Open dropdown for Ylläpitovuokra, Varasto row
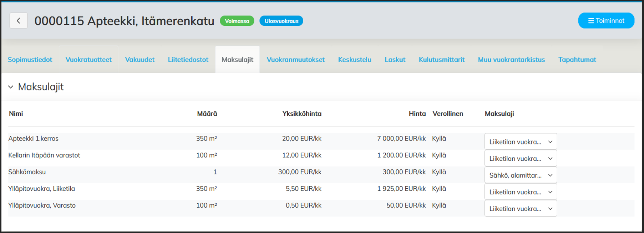644x233 pixels. 520,209
